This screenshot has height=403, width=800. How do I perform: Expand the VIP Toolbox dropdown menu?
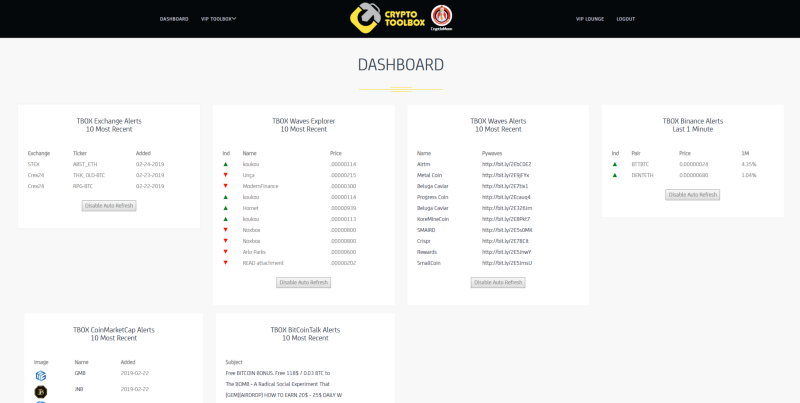coord(218,19)
